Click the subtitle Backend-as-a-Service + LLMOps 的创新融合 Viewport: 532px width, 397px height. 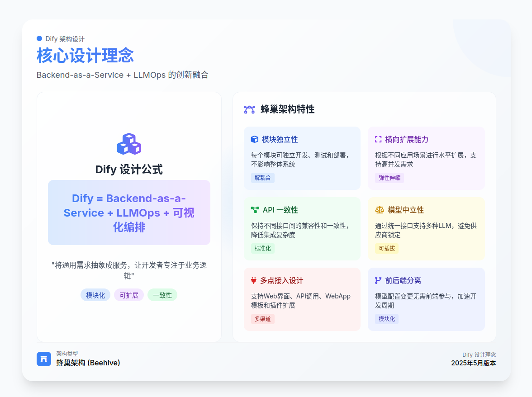coord(123,75)
